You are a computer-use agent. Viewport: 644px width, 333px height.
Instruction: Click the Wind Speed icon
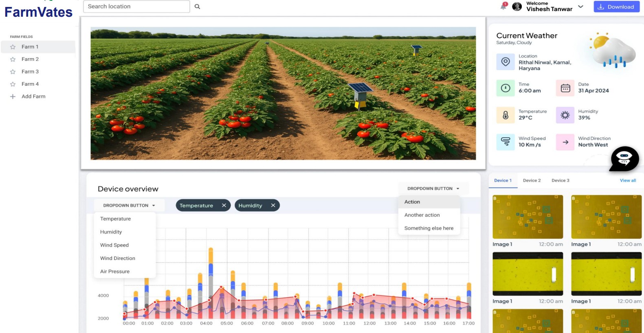[506, 142]
